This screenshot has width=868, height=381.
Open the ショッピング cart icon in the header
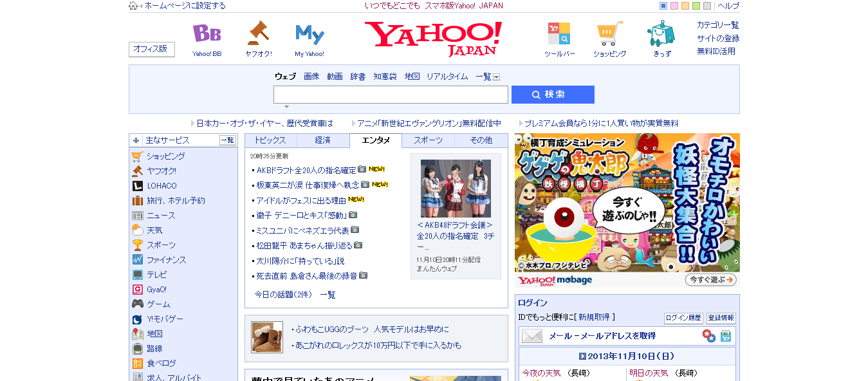pos(609,33)
